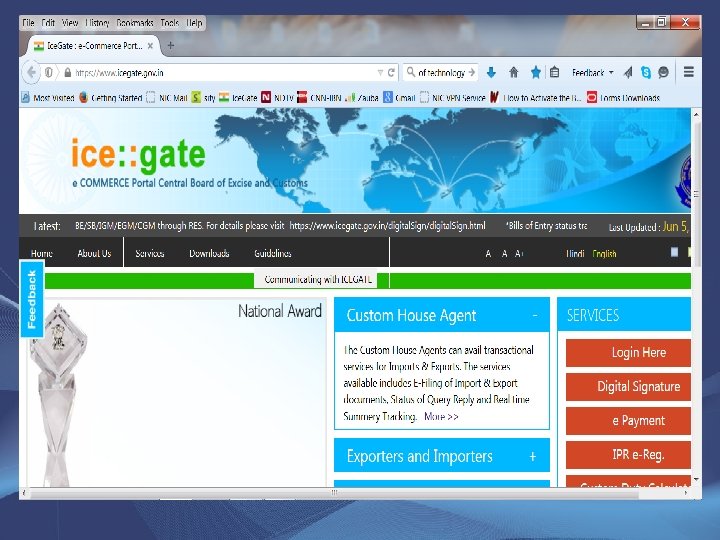Click the IPR e-Reg. button
Screen dimensions: 720x540
pos(628,455)
